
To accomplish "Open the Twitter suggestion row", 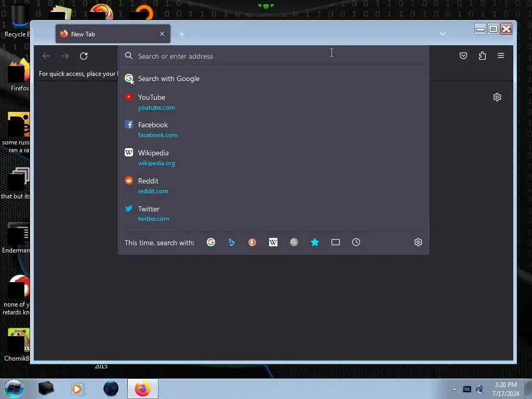I will 273,214.
